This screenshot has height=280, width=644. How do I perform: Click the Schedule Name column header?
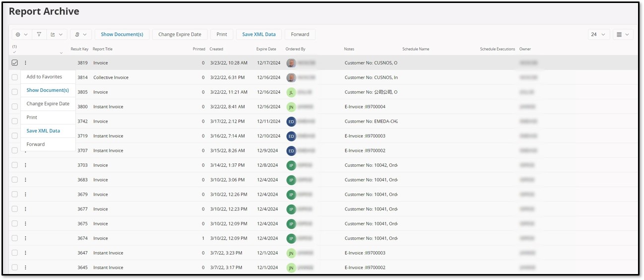(416, 49)
